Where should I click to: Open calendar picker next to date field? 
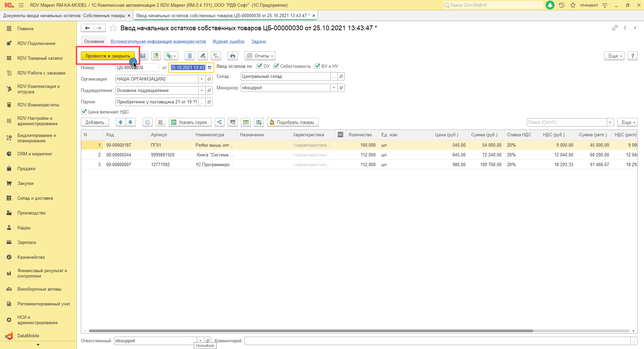pos(210,68)
